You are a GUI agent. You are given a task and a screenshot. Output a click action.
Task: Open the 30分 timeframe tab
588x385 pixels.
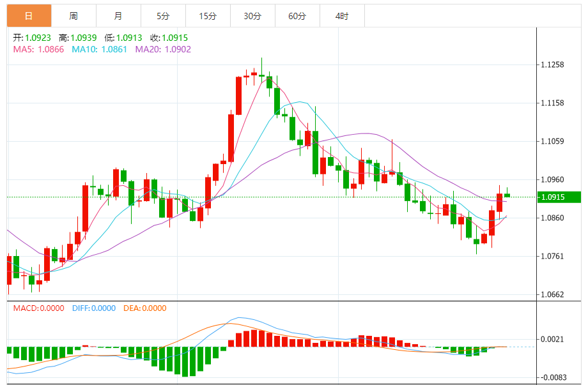tap(252, 16)
